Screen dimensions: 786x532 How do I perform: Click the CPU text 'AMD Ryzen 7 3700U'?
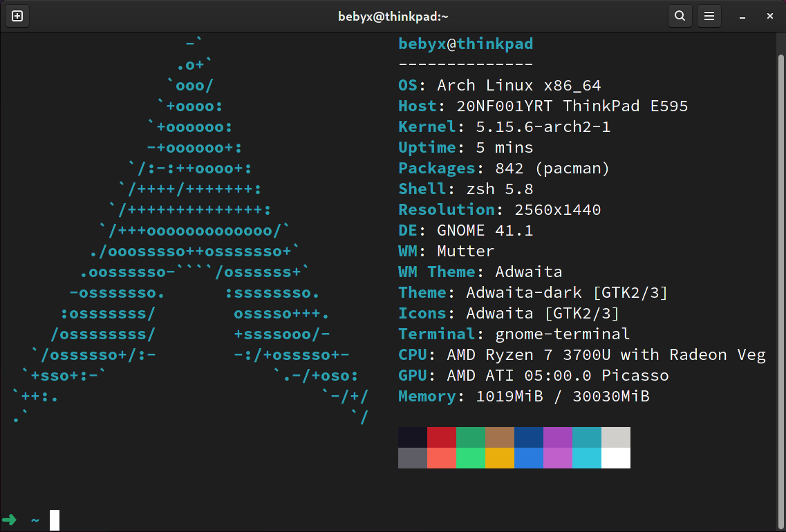528,354
